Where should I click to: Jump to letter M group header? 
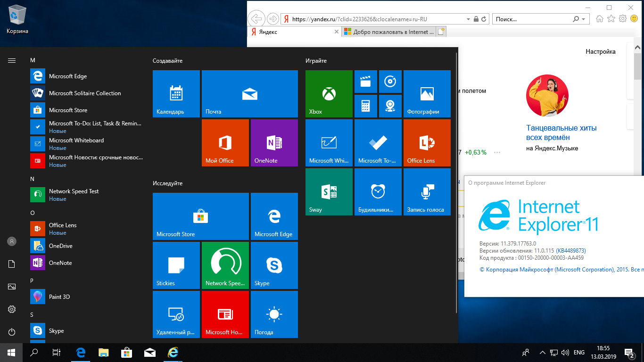click(33, 60)
